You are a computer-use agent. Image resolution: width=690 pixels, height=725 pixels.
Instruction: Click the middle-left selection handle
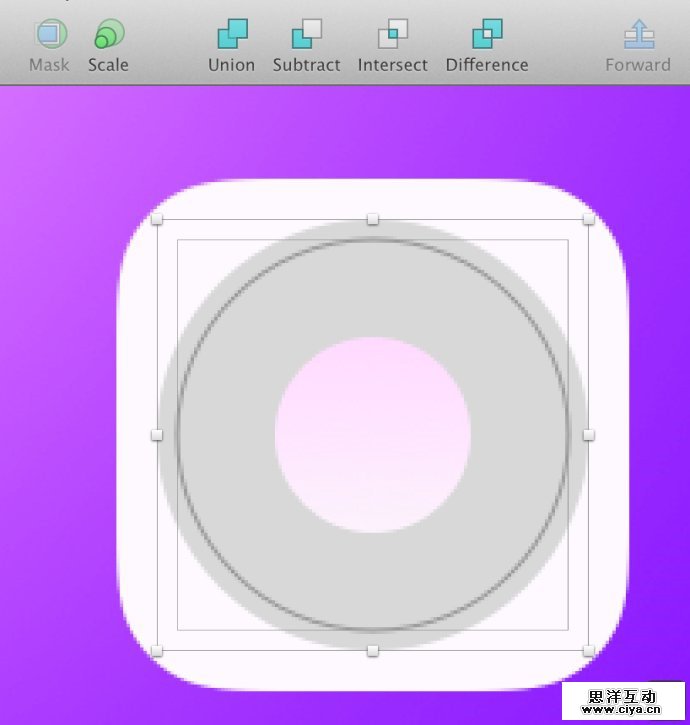[157, 435]
